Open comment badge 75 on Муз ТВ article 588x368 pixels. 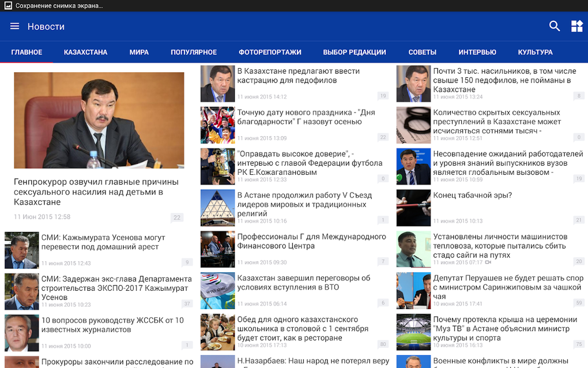(579, 344)
